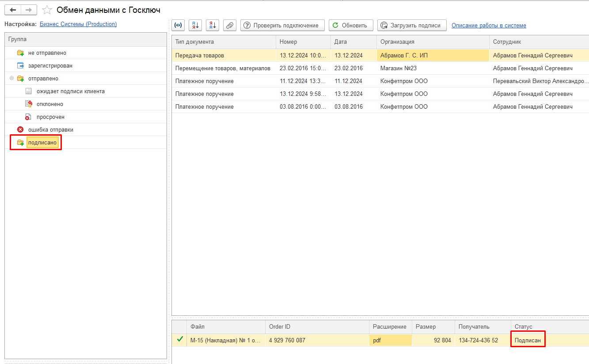Sort descending with the Я-А toolbar icon
The image size is (589, 364).
pos(213,25)
